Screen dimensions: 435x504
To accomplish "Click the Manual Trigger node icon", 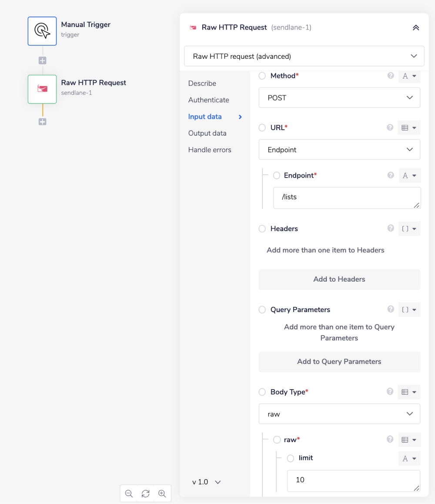I will click(42, 31).
